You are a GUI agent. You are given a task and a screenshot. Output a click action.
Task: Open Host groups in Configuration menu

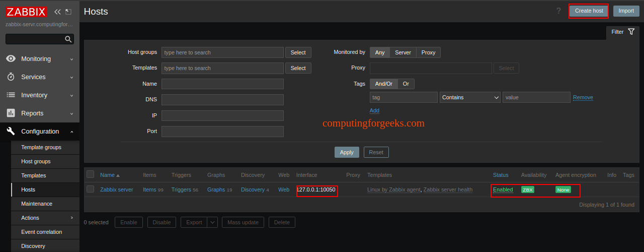coord(45,161)
